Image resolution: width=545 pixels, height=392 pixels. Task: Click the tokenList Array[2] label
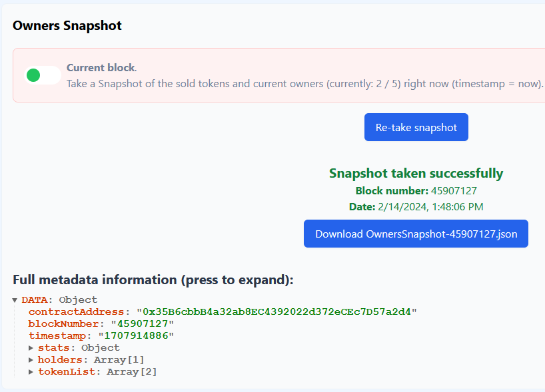tap(132, 372)
